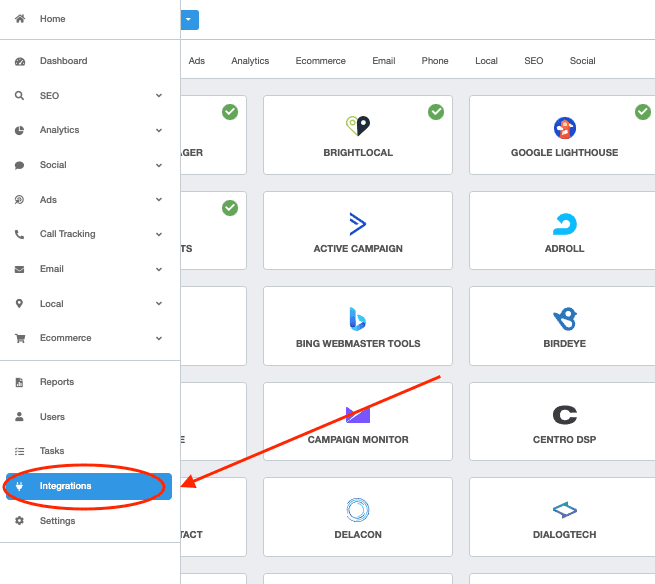Open the Centro DSP integration card

564,423
